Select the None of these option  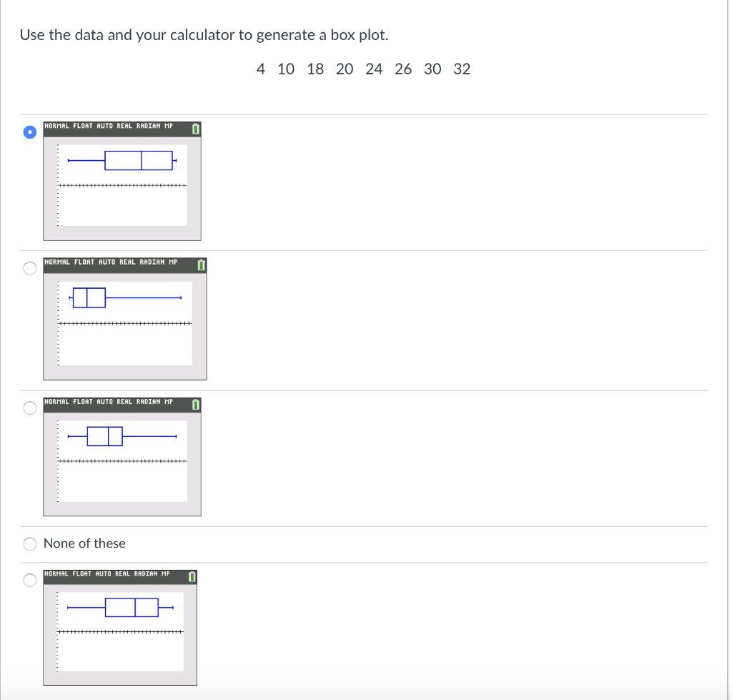pyautogui.click(x=29, y=543)
